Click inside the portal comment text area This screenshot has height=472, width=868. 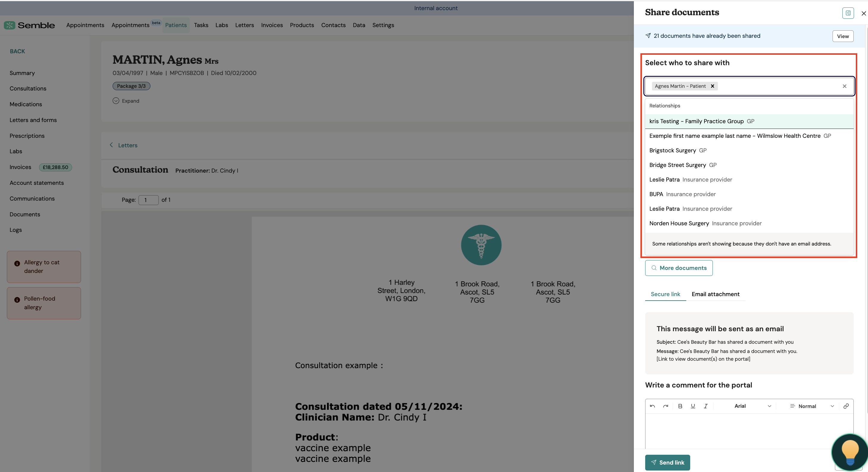749,431
